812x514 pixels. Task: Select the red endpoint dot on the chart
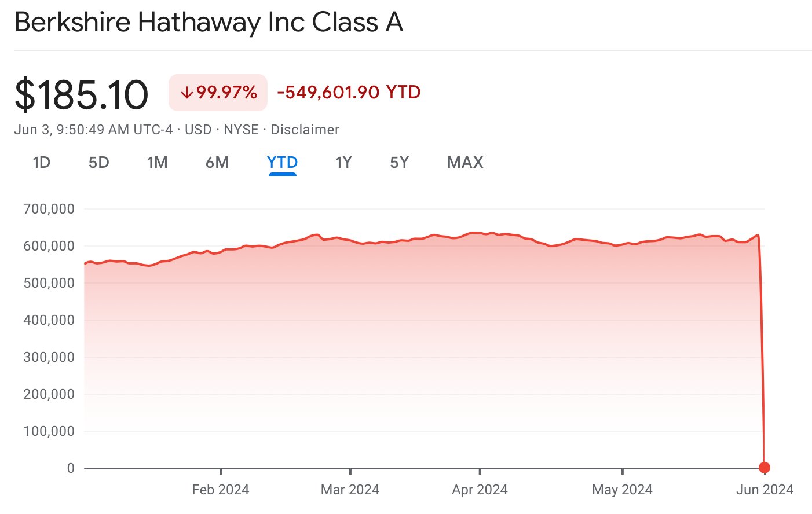click(765, 467)
